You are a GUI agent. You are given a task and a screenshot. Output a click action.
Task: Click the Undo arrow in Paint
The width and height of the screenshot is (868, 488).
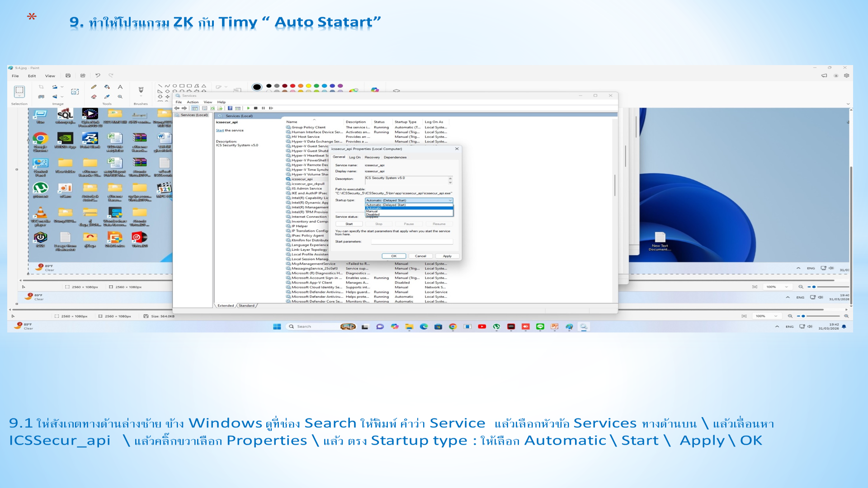(x=98, y=75)
